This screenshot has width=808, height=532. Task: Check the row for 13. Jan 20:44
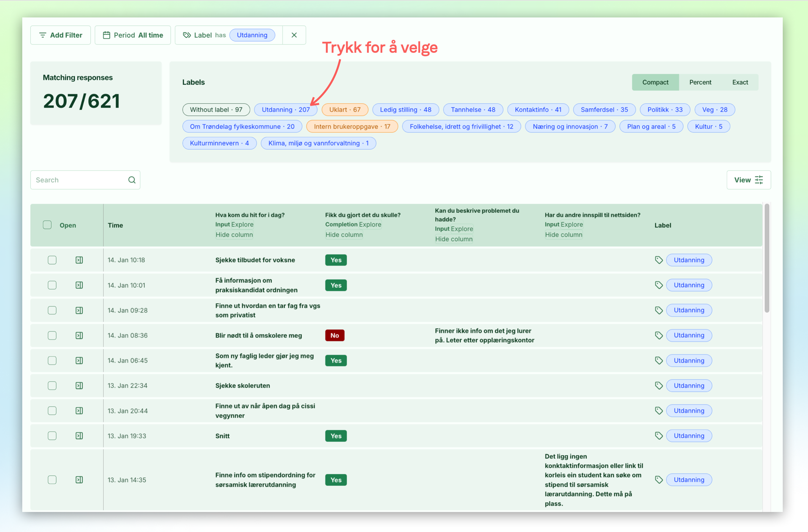[52, 411]
